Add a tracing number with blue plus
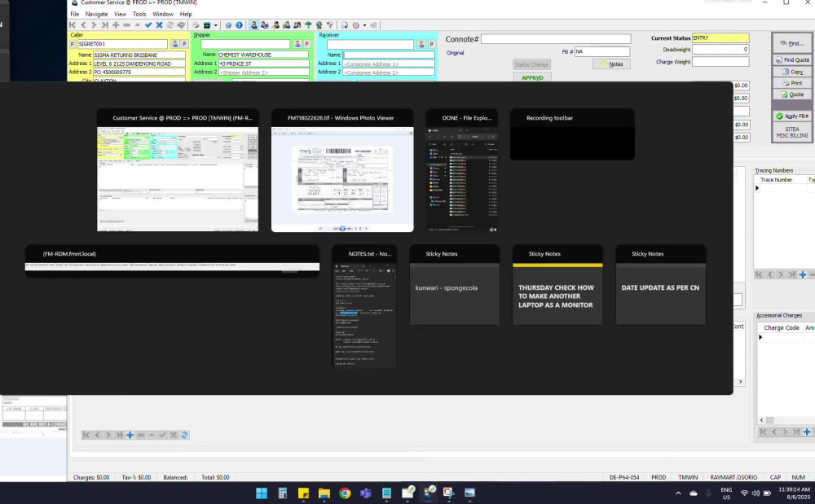Viewport: 815px width, 504px height. click(803, 274)
